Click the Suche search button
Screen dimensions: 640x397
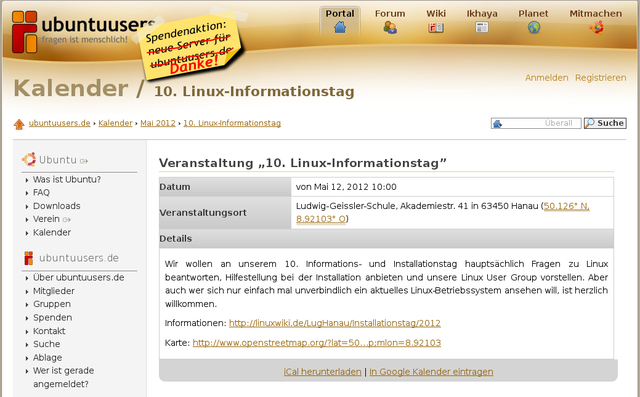tap(605, 123)
